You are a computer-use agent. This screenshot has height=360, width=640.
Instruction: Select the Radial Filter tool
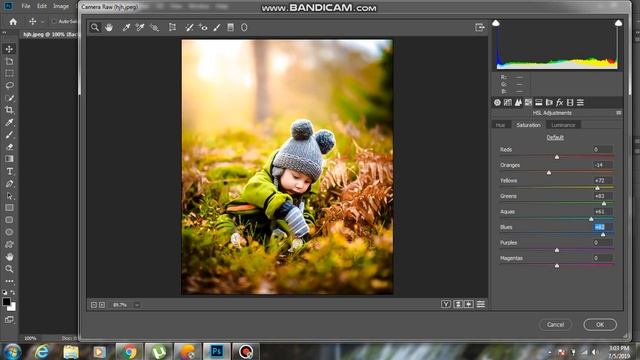coord(244,27)
